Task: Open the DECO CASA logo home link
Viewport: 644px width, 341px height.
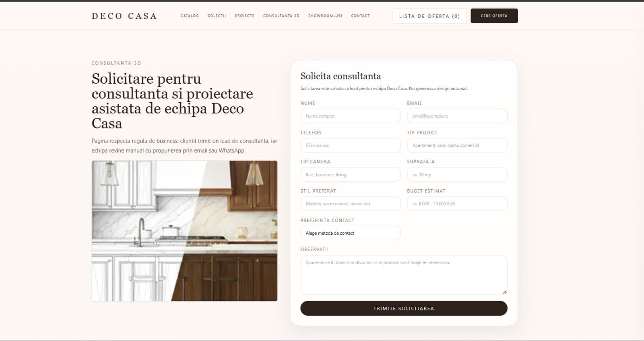Action: 124,16
